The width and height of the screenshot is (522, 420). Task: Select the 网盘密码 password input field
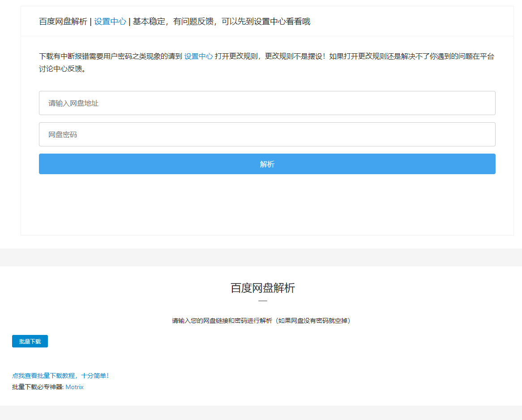(x=267, y=134)
